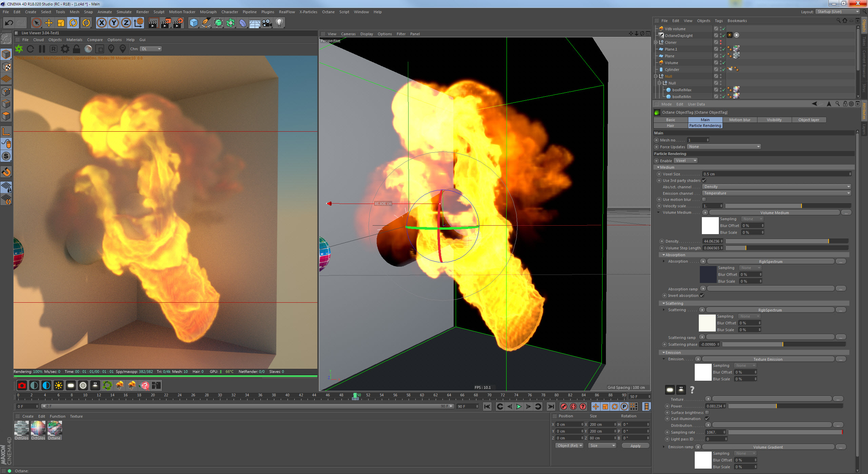Open the Chn DL channel dropdown

pos(151,49)
